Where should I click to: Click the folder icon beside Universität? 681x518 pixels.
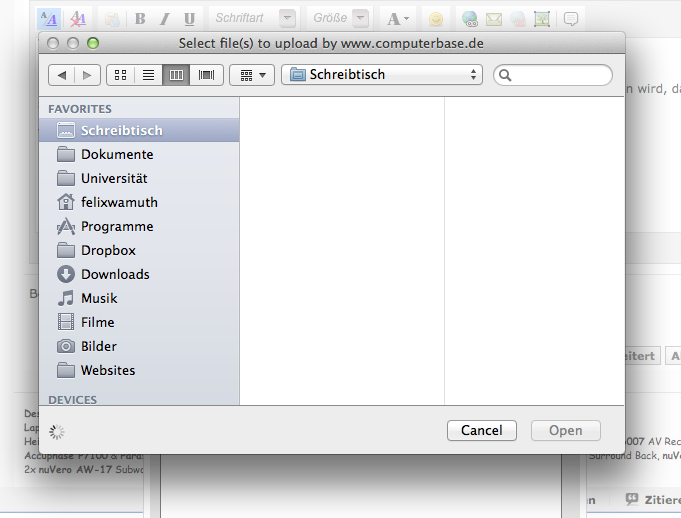(x=66, y=178)
